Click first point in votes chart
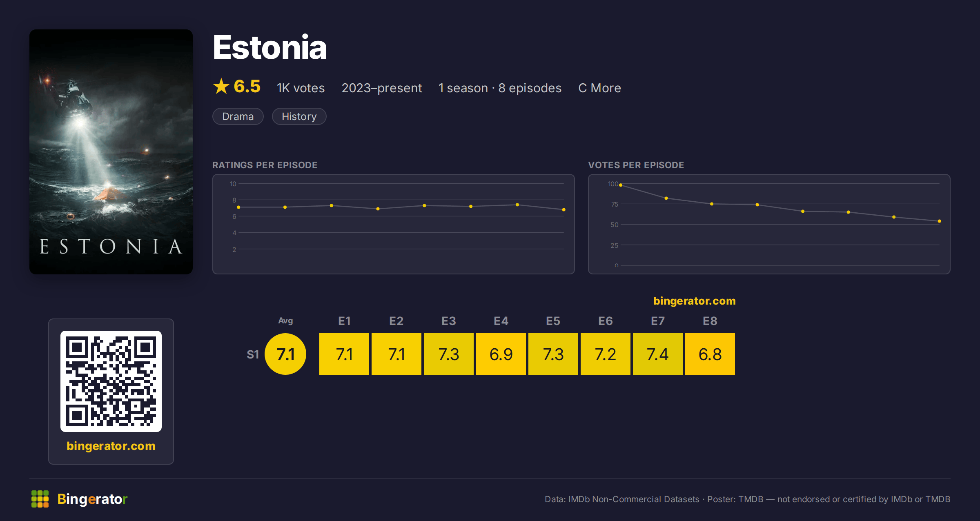 coord(621,185)
